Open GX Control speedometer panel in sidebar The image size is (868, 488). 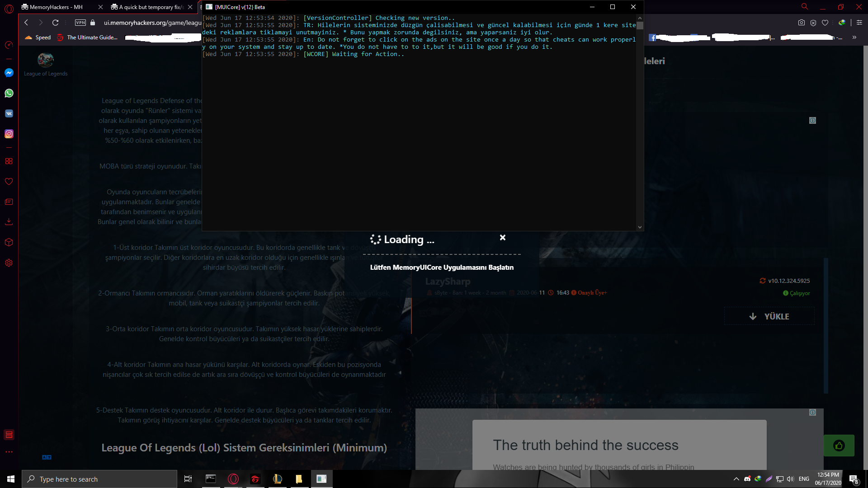9,45
